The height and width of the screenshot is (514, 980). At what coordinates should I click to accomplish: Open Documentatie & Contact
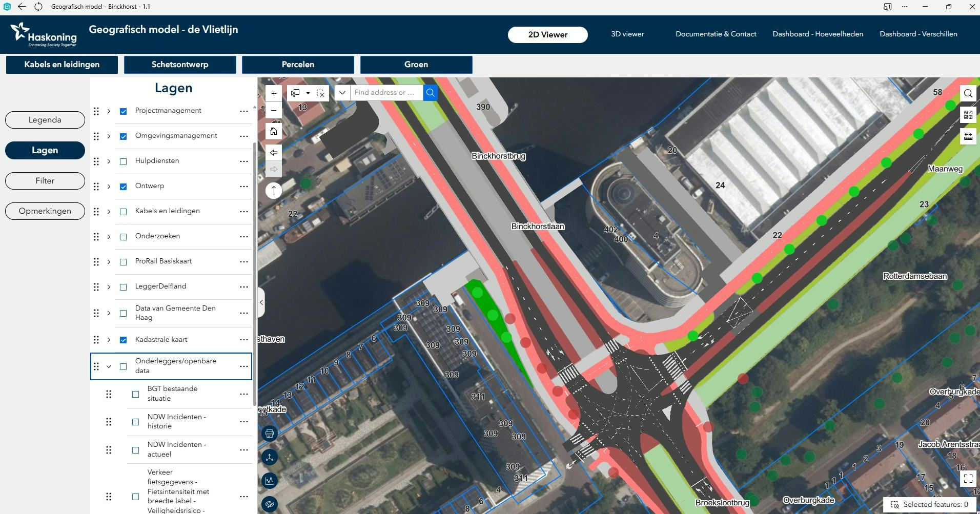(716, 34)
